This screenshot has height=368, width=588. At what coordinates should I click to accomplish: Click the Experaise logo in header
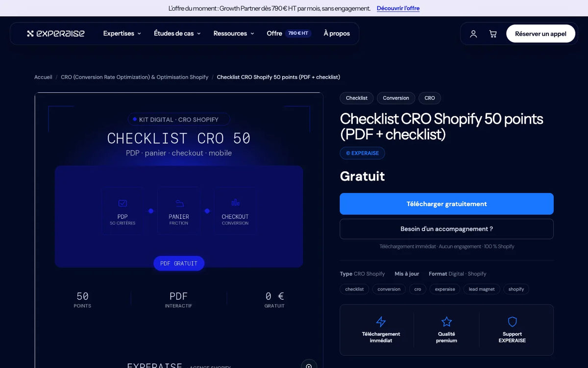(56, 33)
